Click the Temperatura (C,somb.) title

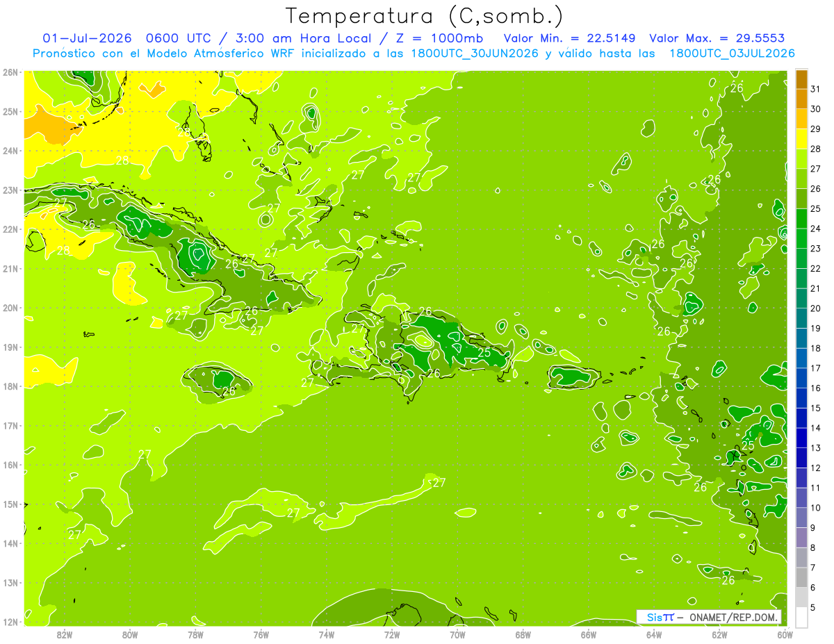(x=425, y=16)
